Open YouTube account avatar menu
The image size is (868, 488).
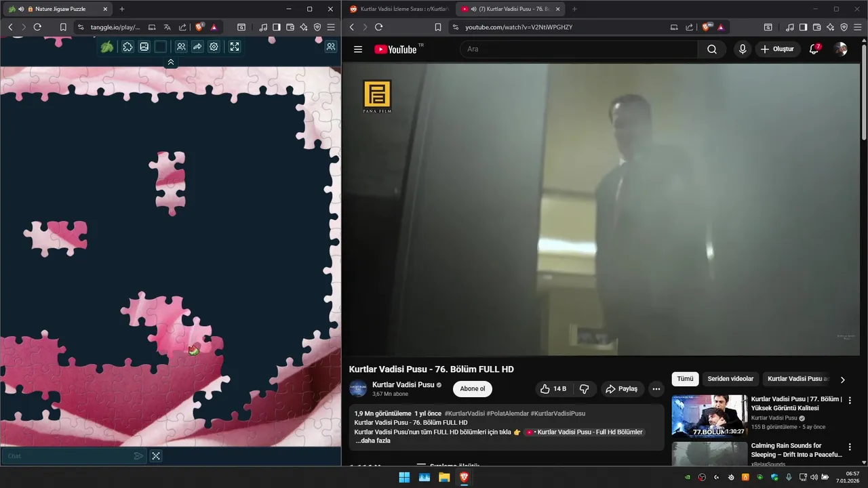point(840,49)
